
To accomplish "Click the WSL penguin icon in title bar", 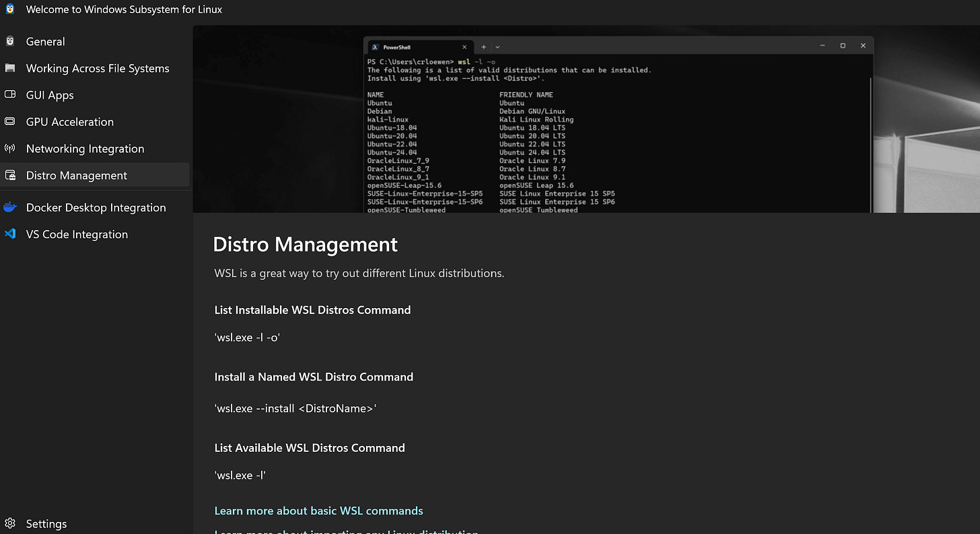I will pos(10,9).
